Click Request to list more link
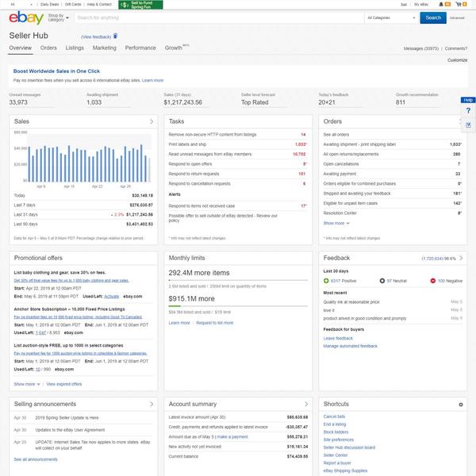This screenshot has height=476, width=476. tap(215, 323)
